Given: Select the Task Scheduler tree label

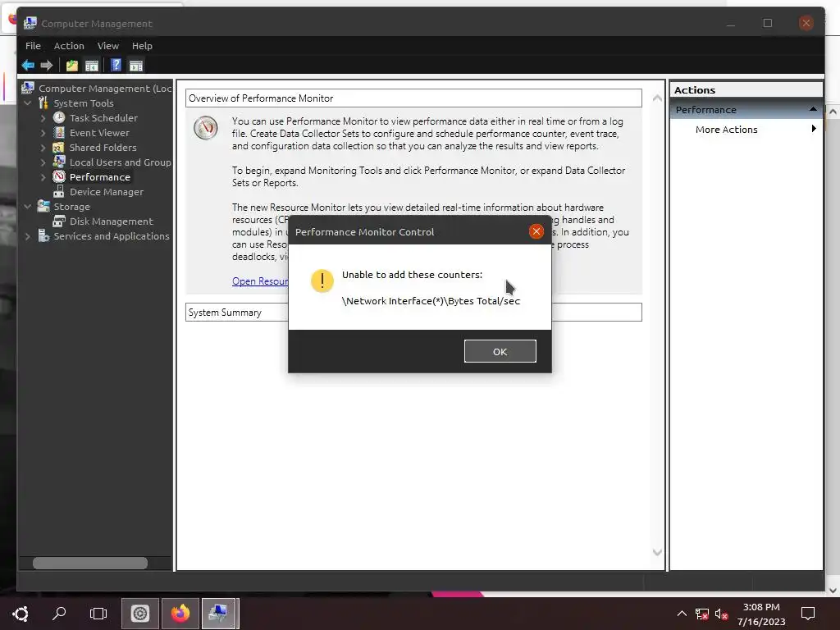Looking at the screenshot, I should 103,118.
